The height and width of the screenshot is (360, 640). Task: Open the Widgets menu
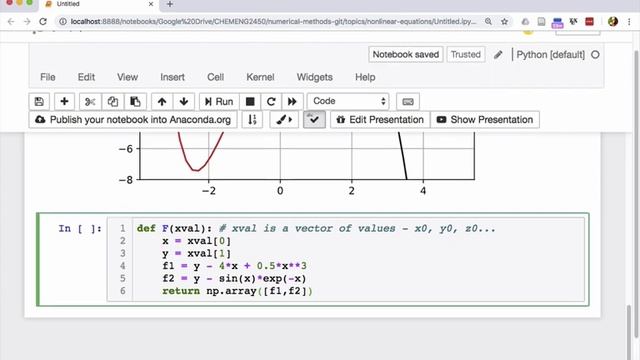coord(315,77)
